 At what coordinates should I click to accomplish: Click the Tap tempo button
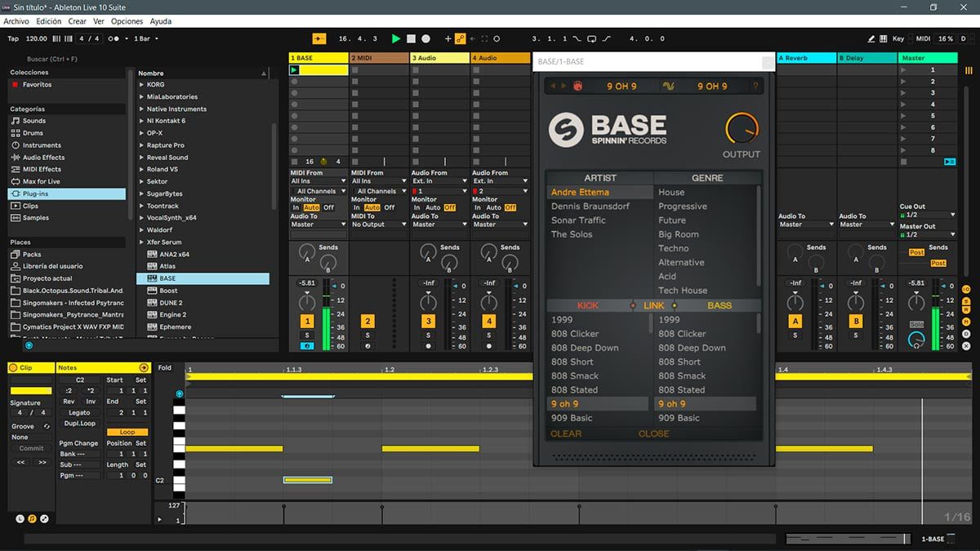pos(13,38)
